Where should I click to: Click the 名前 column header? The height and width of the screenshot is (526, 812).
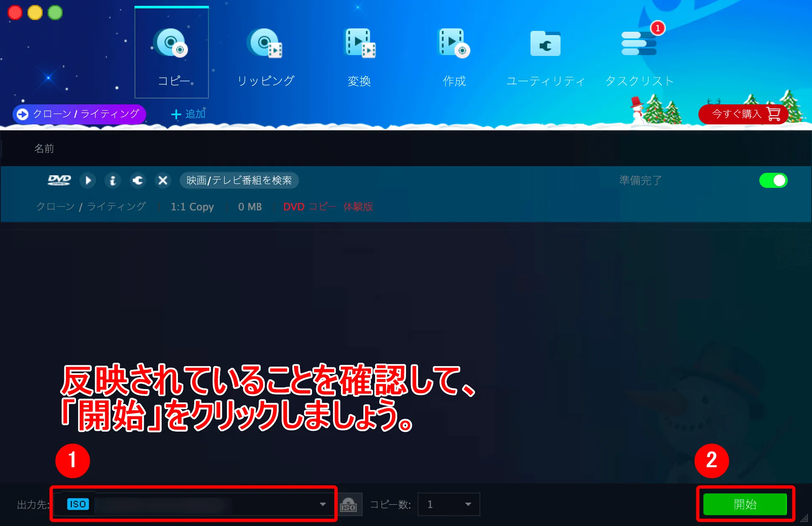coord(44,149)
